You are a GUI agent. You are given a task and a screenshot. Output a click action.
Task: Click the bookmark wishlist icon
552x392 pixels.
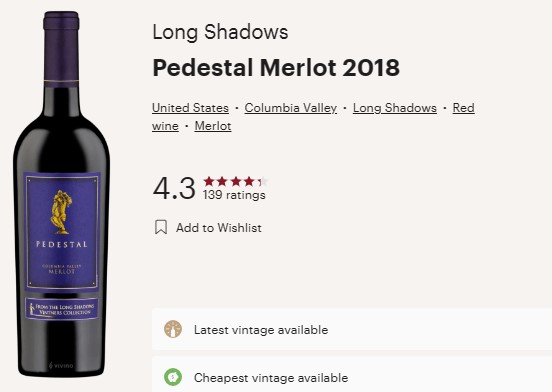tap(161, 227)
